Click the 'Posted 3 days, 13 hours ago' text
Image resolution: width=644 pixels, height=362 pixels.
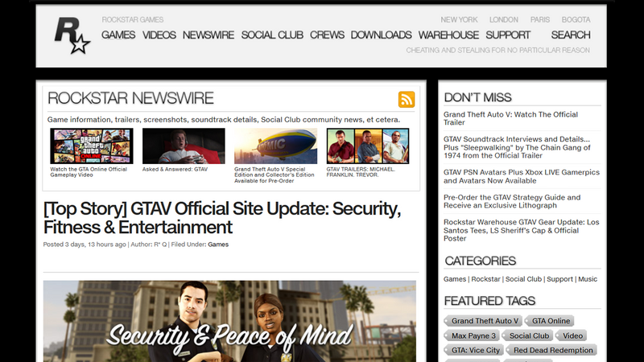click(x=85, y=245)
